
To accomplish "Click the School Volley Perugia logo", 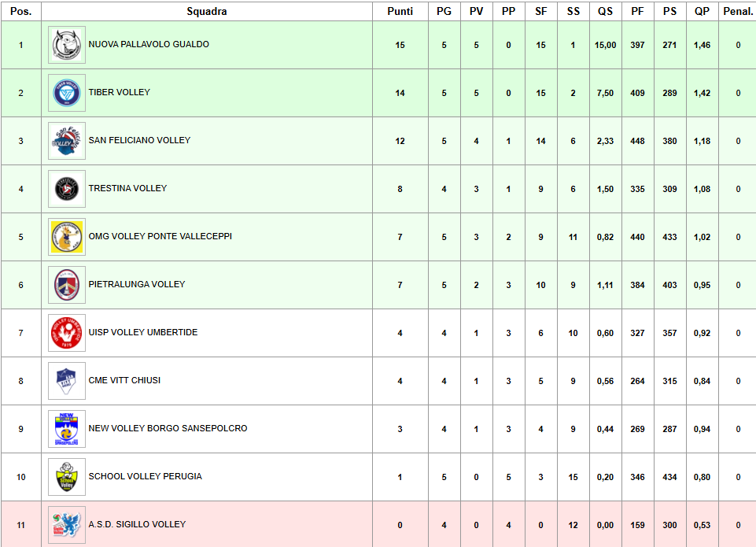I will [x=67, y=477].
